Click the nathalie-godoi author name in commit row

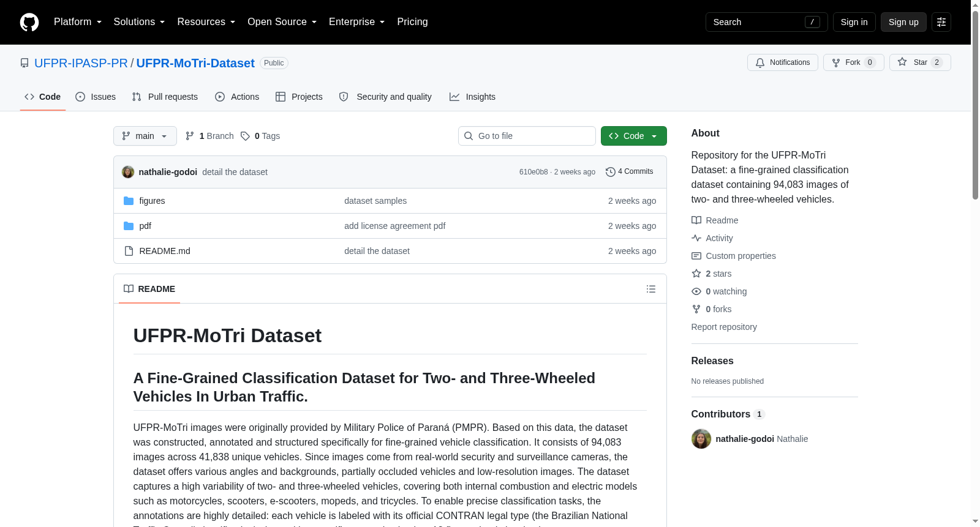[168, 172]
